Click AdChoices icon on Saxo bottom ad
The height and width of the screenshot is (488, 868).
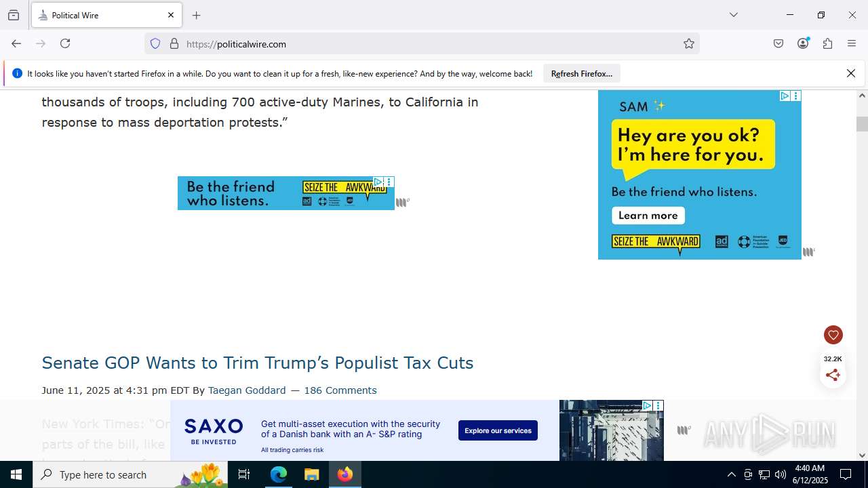pos(647,405)
